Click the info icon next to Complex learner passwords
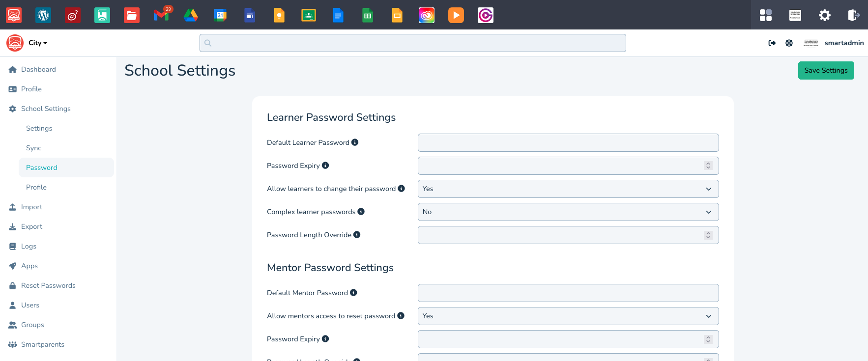868x361 pixels. click(x=361, y=212)
